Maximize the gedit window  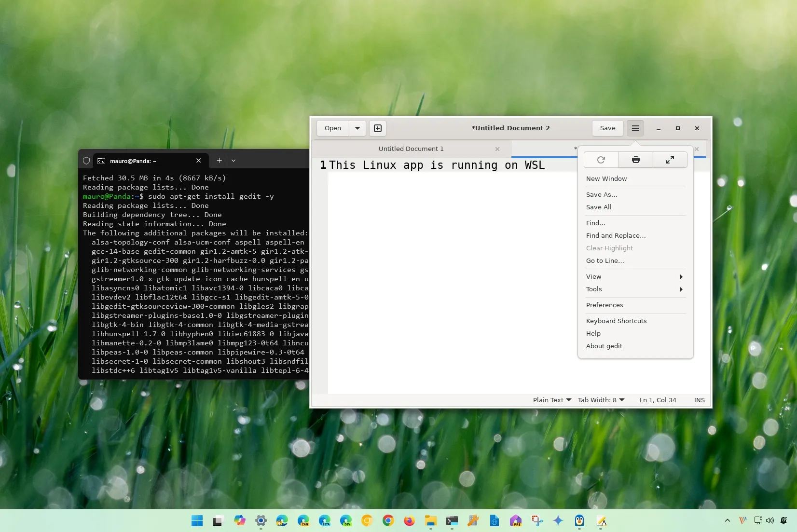pyautogui.click(x=677, y=128)
